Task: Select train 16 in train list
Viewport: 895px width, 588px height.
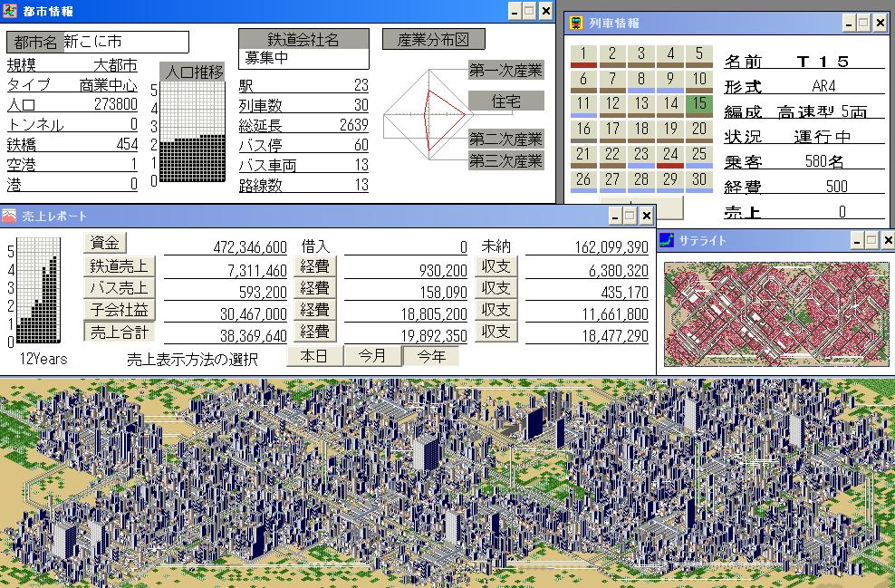Action: coord(583,132)
